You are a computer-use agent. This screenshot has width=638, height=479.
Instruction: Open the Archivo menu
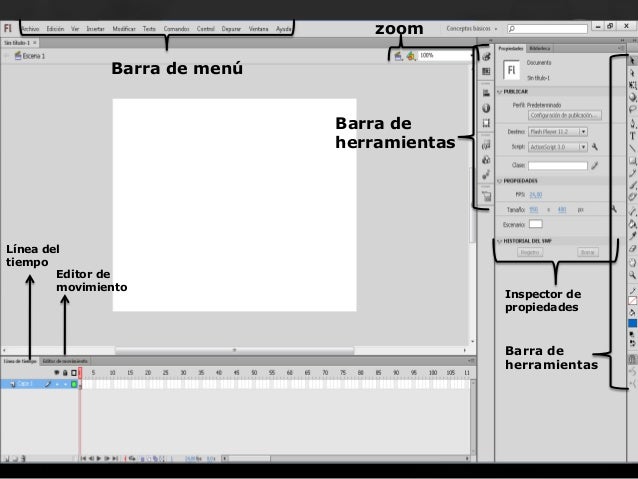30,29
